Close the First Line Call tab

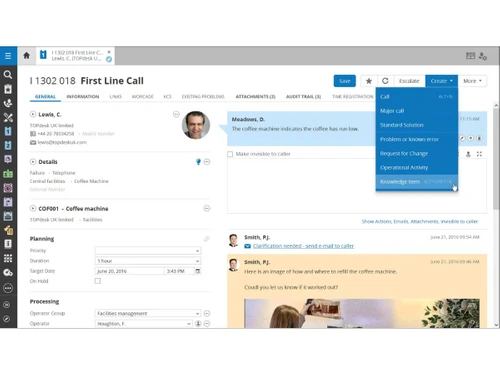pos(109,52)
